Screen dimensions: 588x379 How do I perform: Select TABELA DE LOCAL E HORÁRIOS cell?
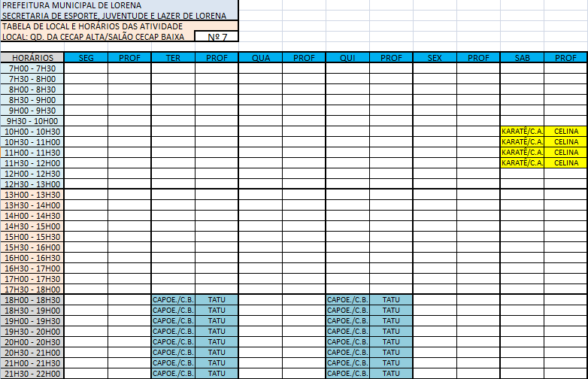[x=120, y=26]
